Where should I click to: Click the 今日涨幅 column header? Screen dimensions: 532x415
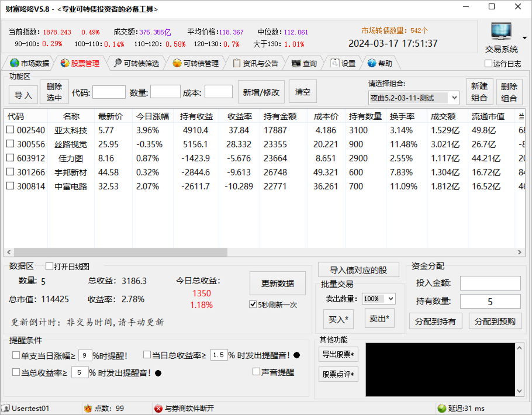[x=153, y=116]
